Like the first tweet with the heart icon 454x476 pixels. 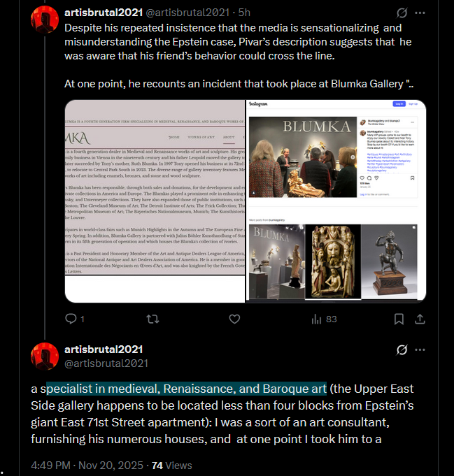pyautogui.click(x=234, y=319)
